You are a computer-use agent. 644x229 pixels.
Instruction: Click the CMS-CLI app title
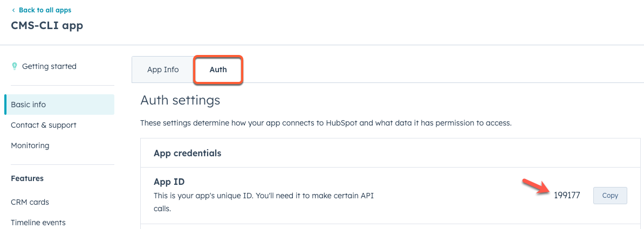point(47,25)
